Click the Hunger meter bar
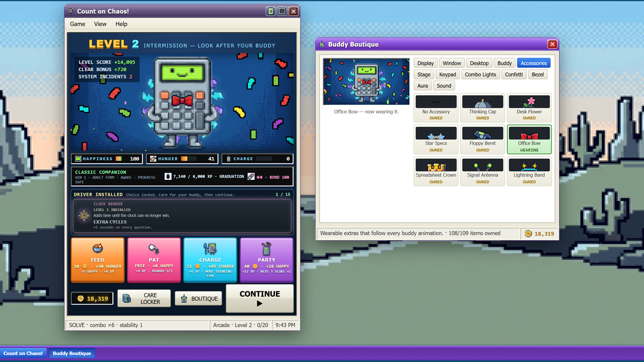Viewport: 644px width, 362px height. click(x=182, y=159)
